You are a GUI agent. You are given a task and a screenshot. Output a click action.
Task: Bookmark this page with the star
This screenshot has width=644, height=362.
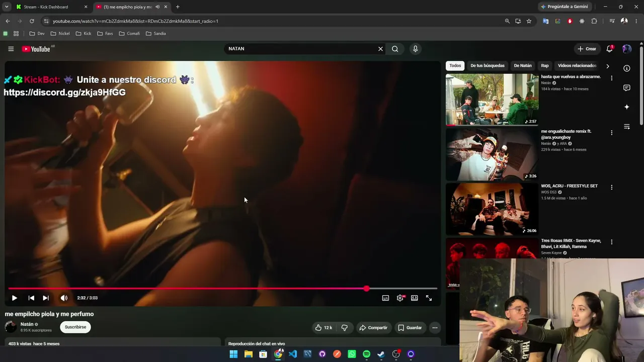[x=529, y=21]
